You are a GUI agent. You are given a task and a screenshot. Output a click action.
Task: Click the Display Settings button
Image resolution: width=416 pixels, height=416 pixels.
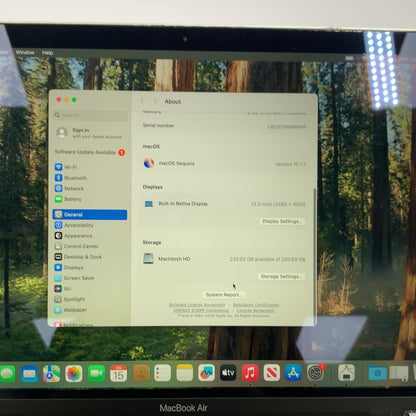pyautogui.click(x=282, y=221)
